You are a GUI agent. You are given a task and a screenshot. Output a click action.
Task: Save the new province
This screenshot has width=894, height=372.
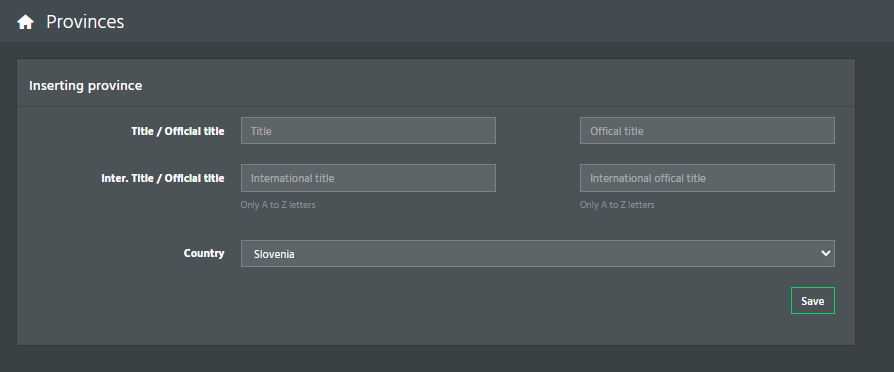pos(812,301)
